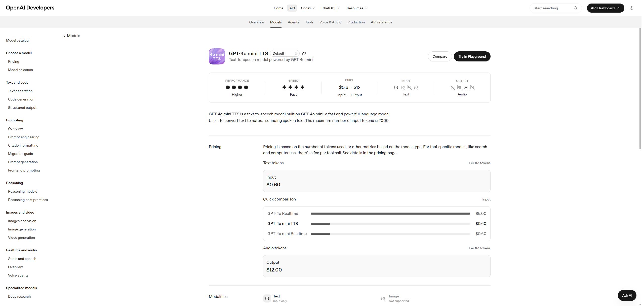Open the Voice & Audio tab
644x306 pixels.
coord(330,22)
